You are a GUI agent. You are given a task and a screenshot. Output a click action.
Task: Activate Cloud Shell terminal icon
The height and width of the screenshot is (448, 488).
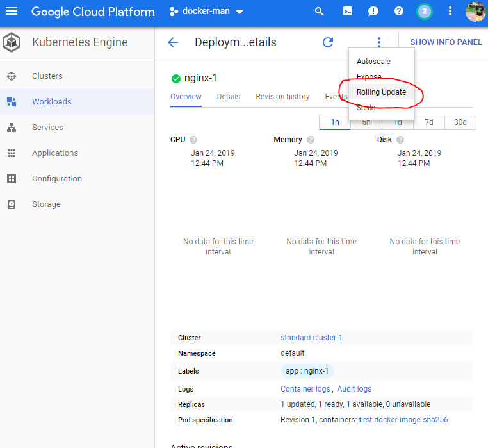(347, 12)
